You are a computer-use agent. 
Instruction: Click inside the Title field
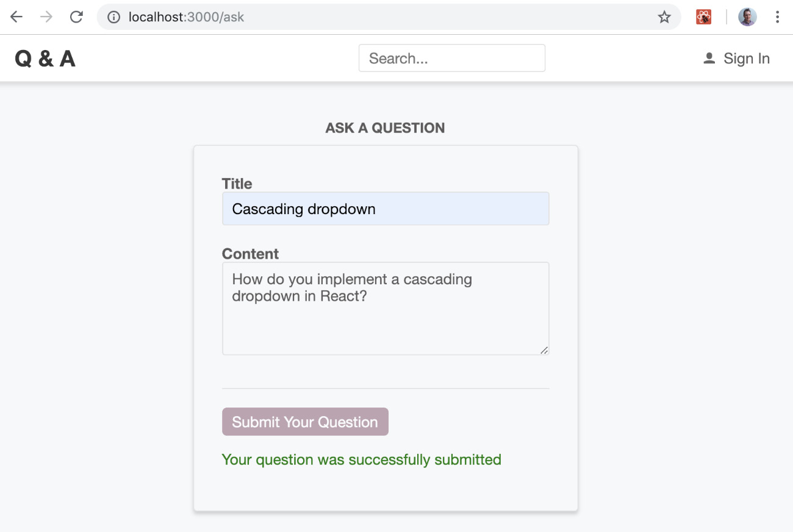click(x=386, y=208)
